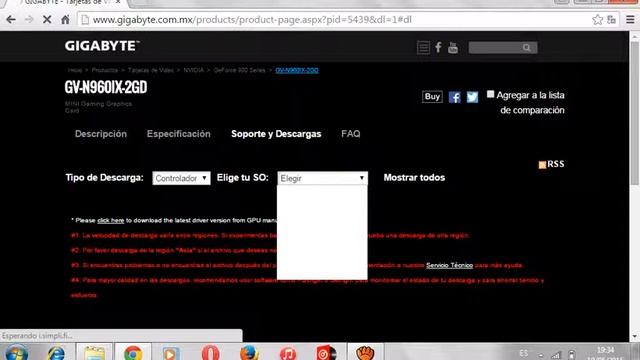Share the product via the Facebook icon
Viewport: 640px width, 360px height.
pyautogui.click(x=454, y=97)
